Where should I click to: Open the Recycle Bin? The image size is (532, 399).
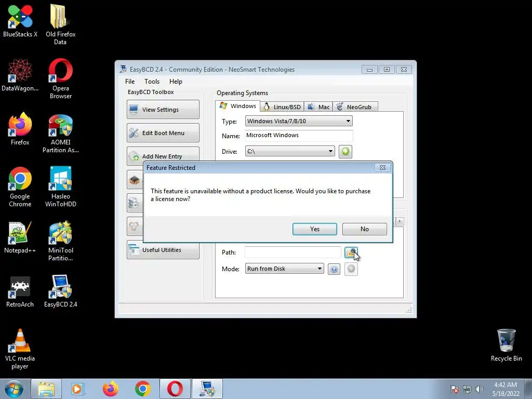(506, 345)
